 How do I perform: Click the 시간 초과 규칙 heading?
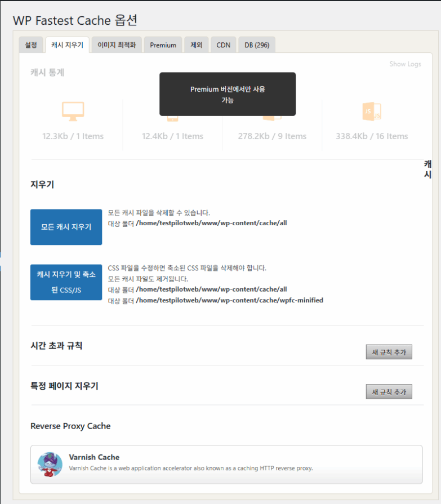tap(56, 346)
